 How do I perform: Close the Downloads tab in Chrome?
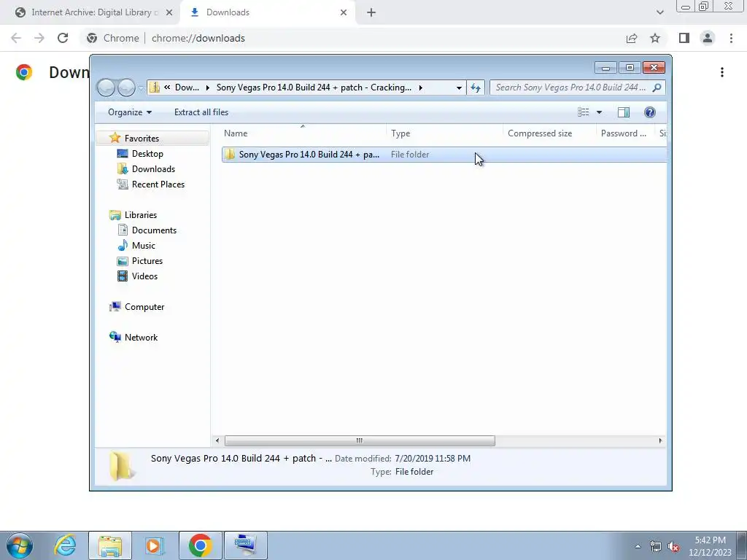344,13
